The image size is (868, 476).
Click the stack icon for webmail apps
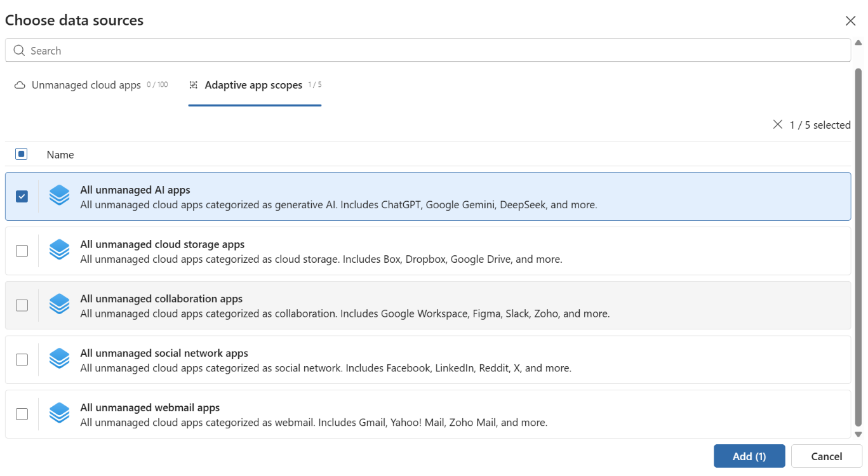pyautogui.click(x=59, y=414)
